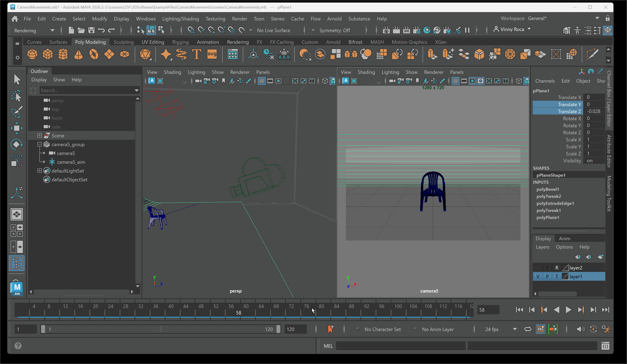Viewport: 627px width, 364px height.
Task: Switch to the Sculpting shelf tab
Action: pyautogui.click(x=124, y=42)
